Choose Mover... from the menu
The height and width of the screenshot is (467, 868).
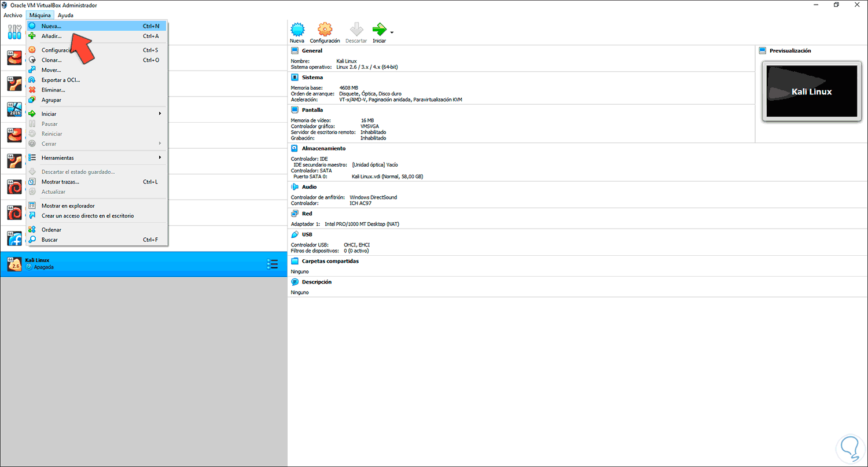pyautogui.click(x=97, y=70)
